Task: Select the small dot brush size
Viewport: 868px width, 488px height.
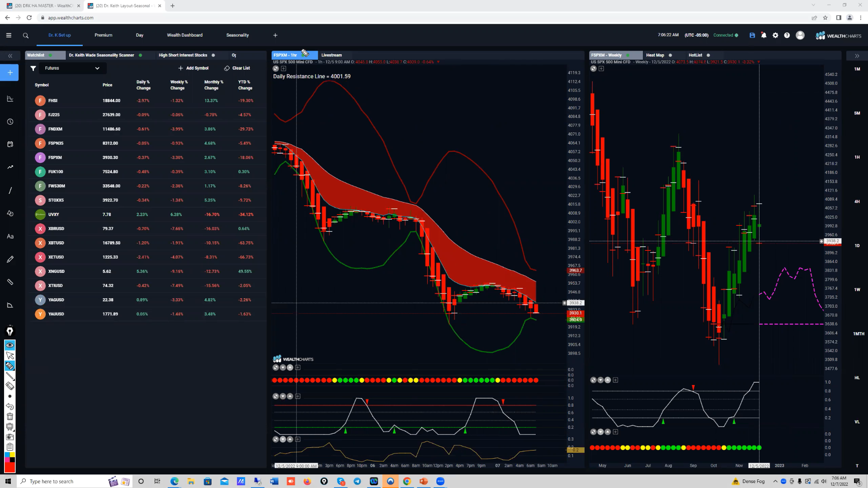Action: [x=9, y=396]
